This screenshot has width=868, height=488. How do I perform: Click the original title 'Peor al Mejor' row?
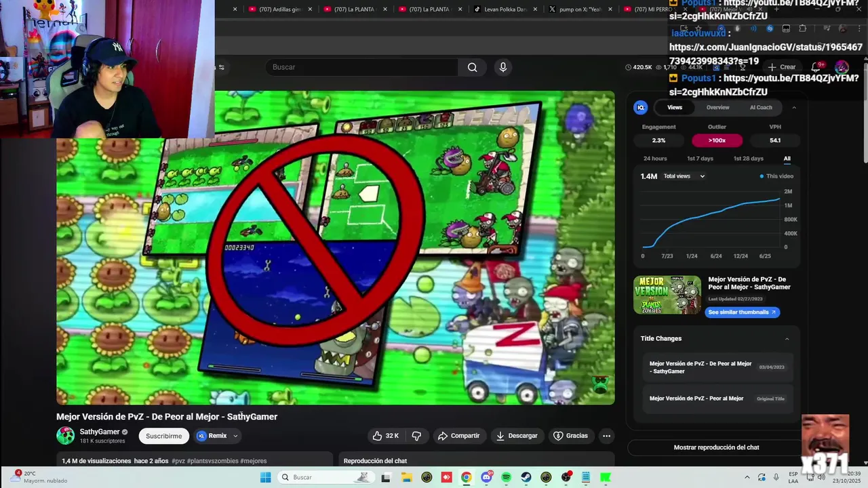(x=716, y=399)
